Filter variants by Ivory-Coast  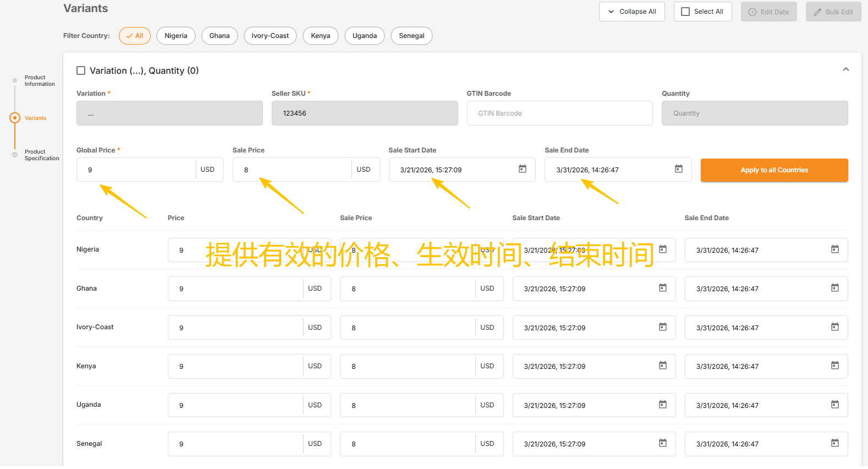click(x=270, y=36)
